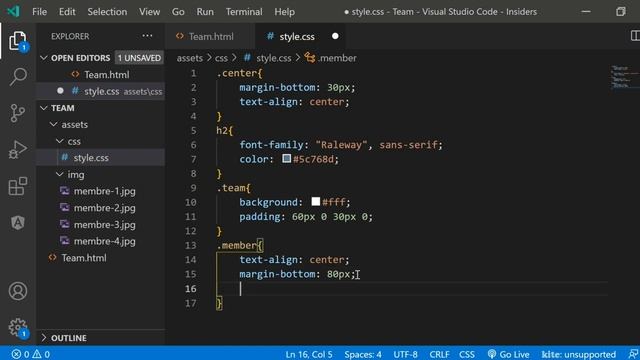640x360 pixels.
Task: Switch to the style.css editor tab
Action: pos(300,36)
